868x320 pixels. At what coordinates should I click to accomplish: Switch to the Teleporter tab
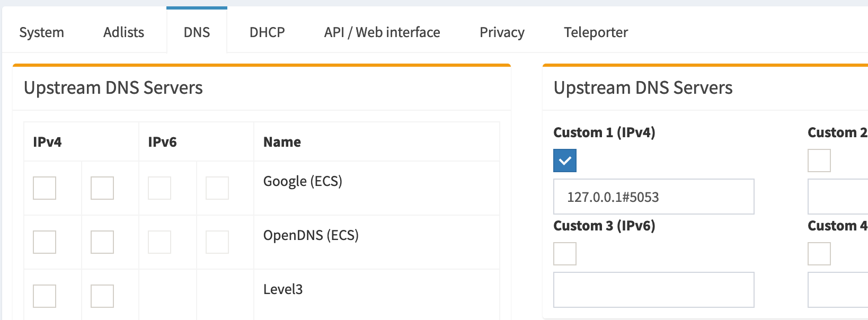tap(596, 32)
